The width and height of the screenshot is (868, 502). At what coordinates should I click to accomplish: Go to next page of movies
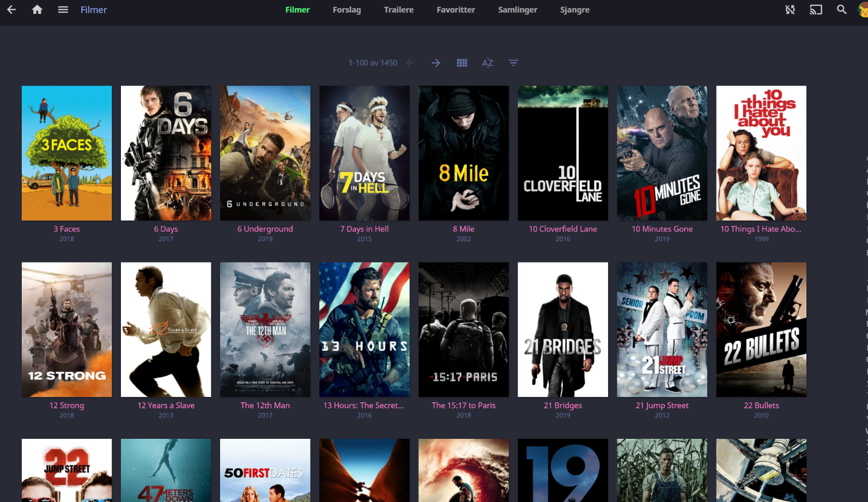pos(436,63)
